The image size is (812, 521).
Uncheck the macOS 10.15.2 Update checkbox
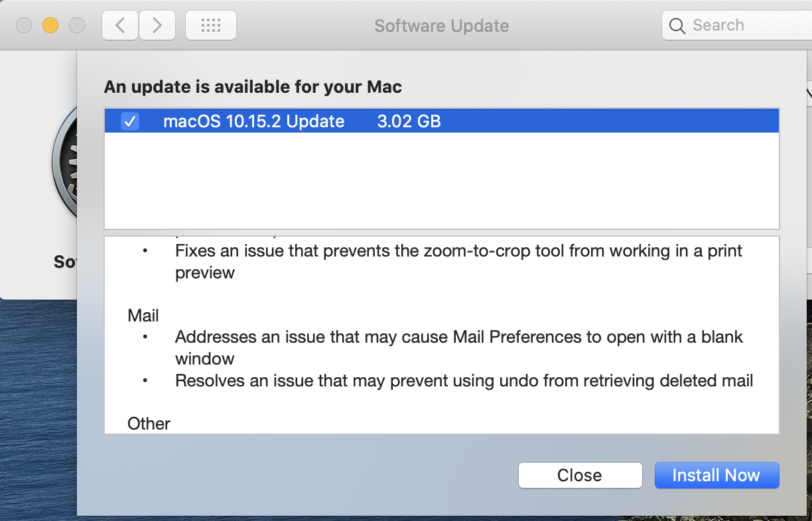point(130,121)
